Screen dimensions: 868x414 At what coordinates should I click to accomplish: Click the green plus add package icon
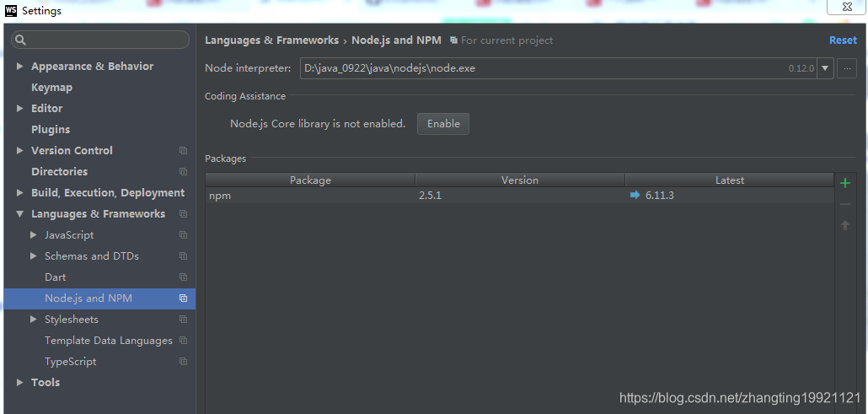coord(844,183)
